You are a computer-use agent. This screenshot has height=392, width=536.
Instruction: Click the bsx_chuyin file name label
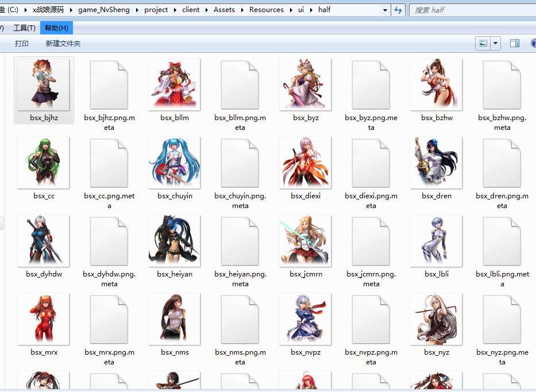click(175, 196)
